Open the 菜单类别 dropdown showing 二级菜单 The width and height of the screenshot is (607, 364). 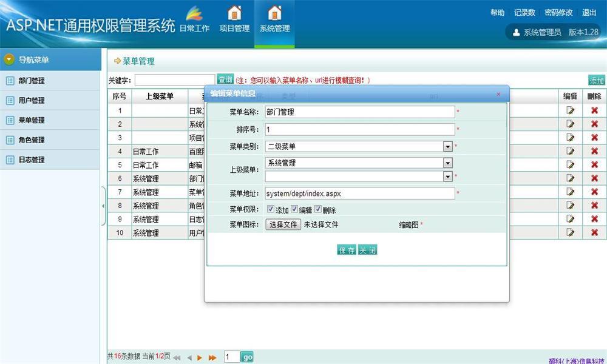pos(359,146)
